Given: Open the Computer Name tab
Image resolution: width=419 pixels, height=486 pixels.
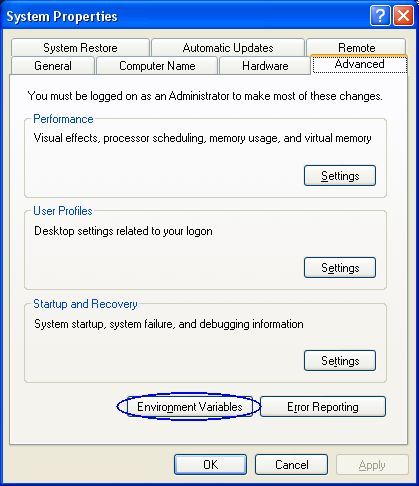Looking at the screenshot, I should [157, 66].
